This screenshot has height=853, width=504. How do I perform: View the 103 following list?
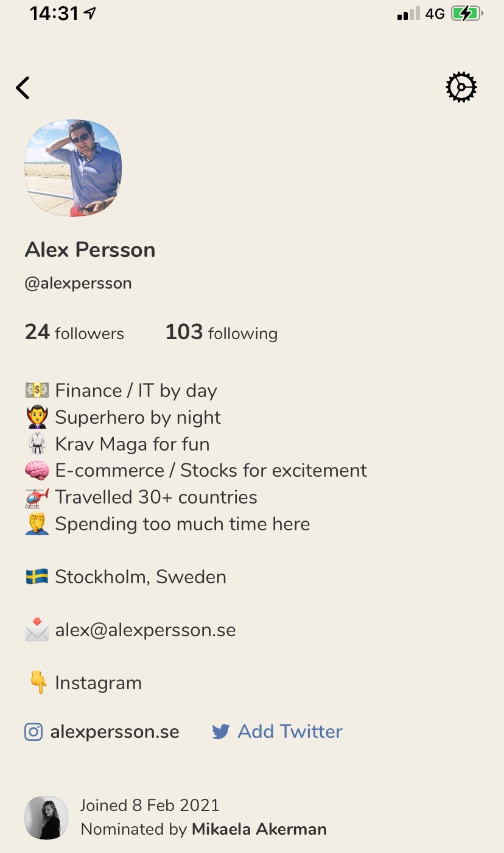click(x=222, y=332)
